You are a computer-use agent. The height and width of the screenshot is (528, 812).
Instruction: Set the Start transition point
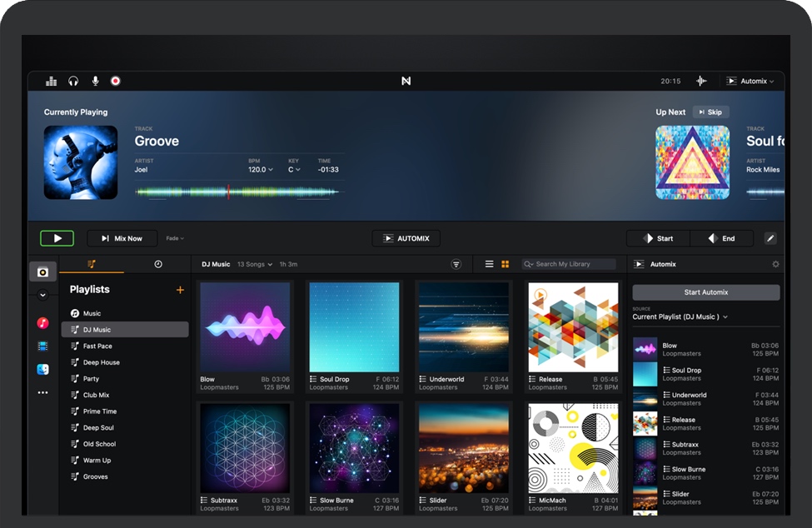[x=658, y=239]
